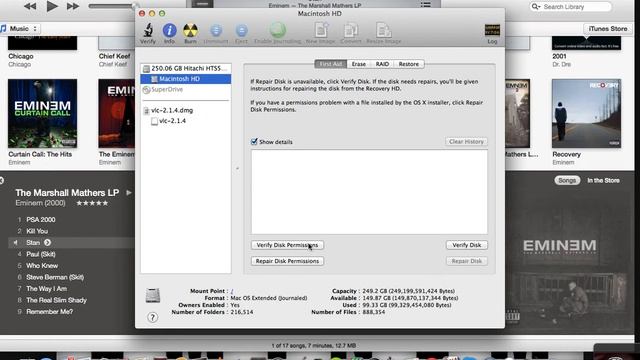Screen dimensions: 640x360
Task: Click the Chicago album title
Action: click(20, 56)
